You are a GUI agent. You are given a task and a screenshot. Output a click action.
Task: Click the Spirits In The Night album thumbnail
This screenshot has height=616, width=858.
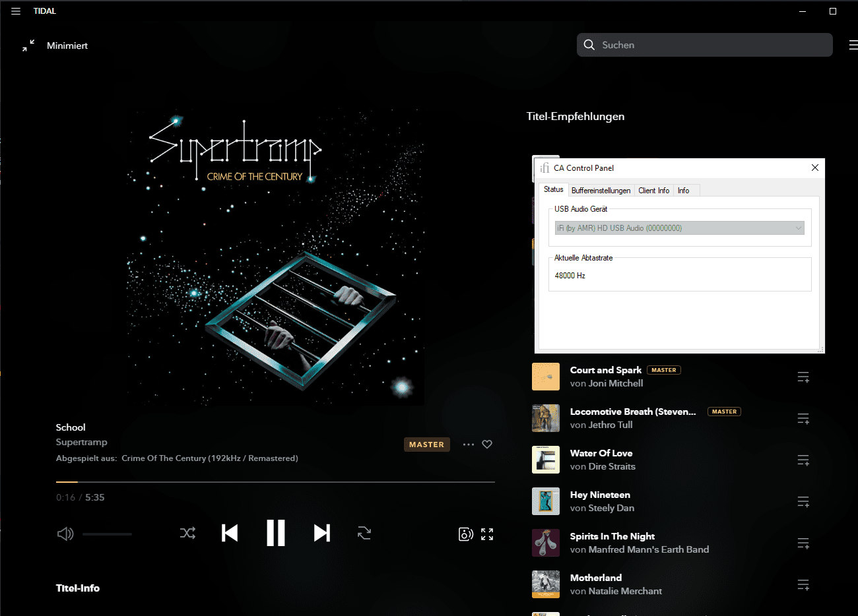pyautogui.click(x=546, y=543)
